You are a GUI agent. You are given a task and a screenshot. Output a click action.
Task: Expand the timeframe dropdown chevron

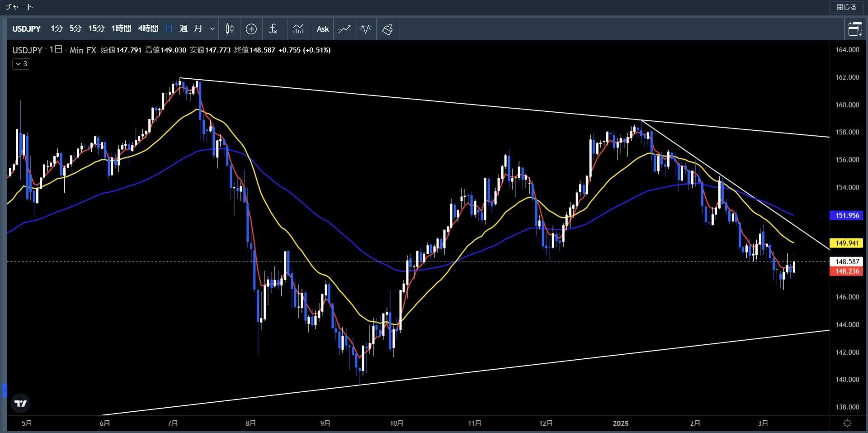tap(212, 29)
